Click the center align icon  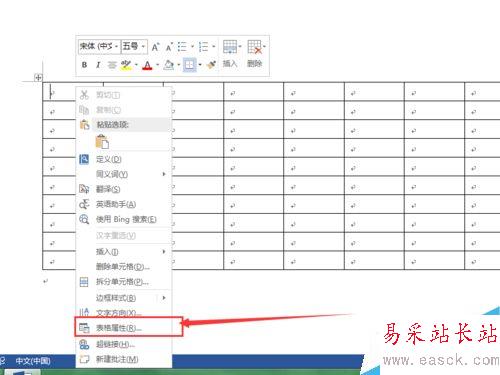pos(112,65)
